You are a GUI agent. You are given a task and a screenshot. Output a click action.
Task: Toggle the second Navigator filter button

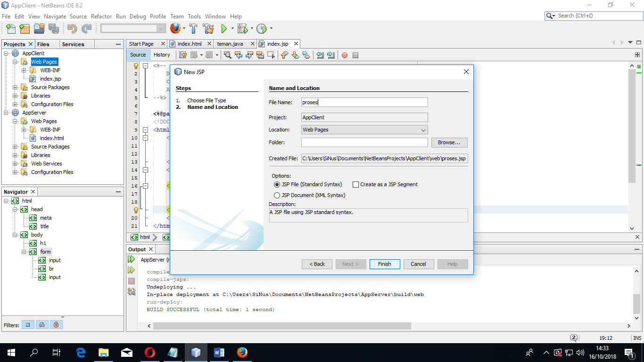click(x=42, y=325)
